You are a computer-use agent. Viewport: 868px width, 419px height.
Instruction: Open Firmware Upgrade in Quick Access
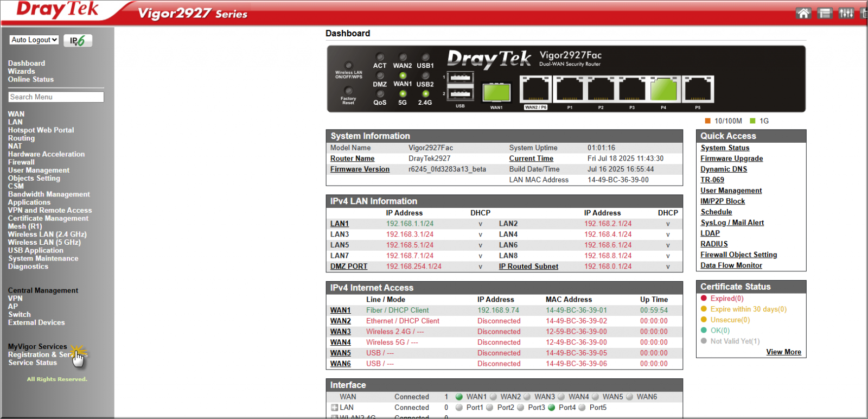tap(732, 158)
